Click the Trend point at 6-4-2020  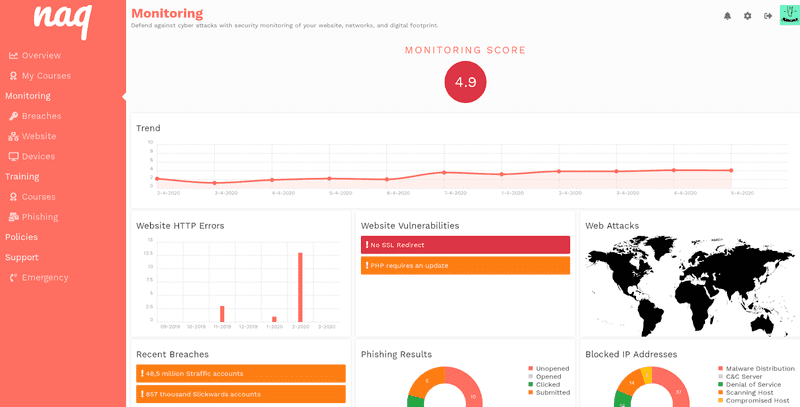click(387, 180)
